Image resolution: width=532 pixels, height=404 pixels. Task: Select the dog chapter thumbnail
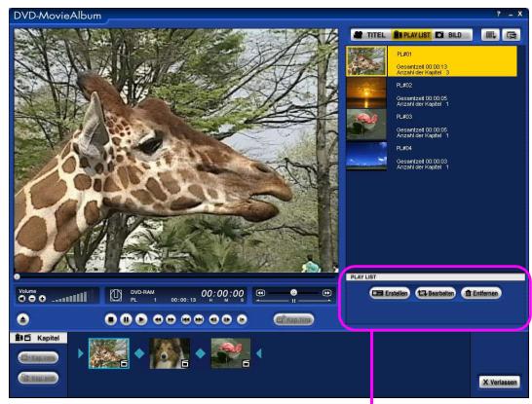170,353
